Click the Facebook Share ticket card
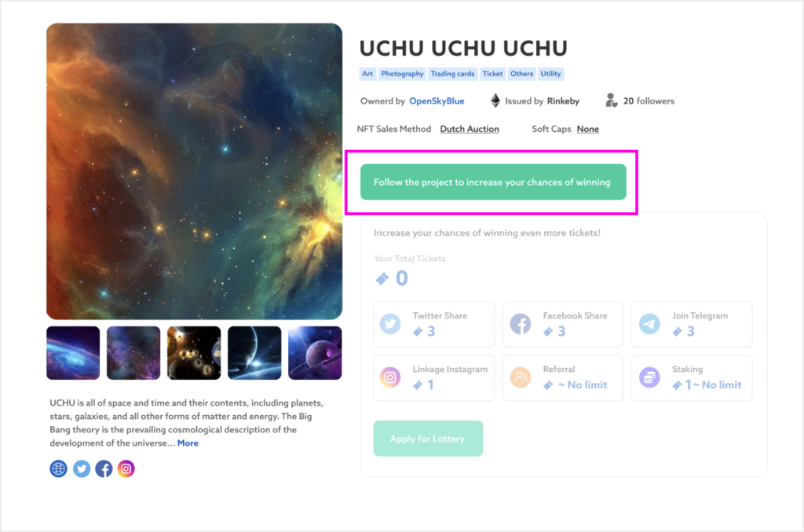 [x=562, y=324]
